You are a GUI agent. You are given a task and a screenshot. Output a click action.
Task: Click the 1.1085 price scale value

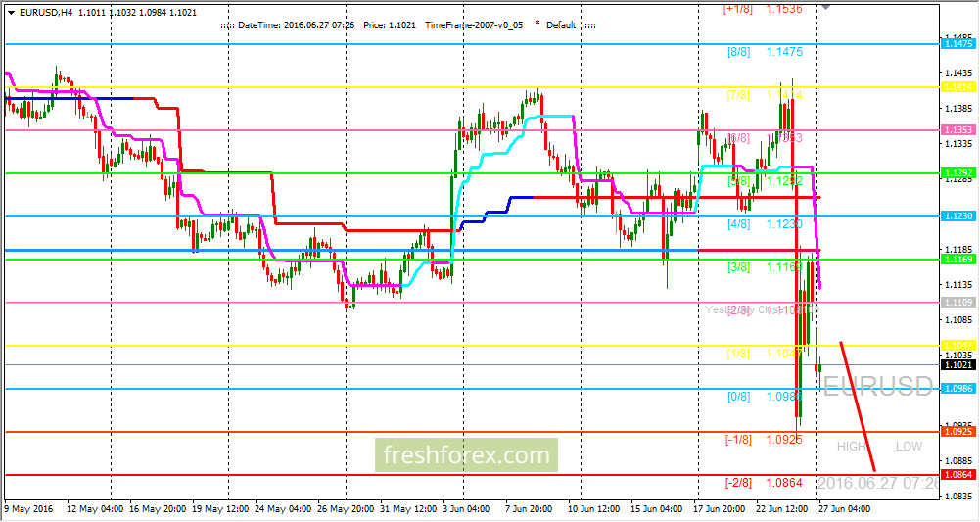click(958, 320)
